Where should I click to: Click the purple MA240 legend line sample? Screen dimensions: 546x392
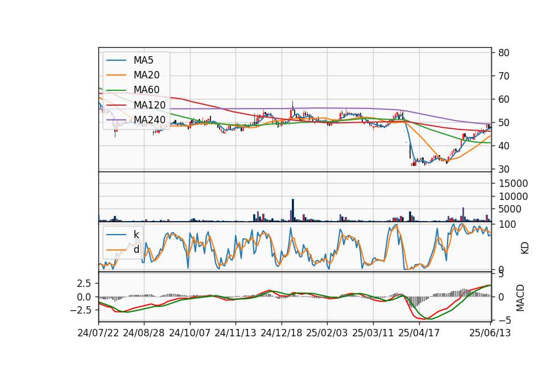[116, 120]
